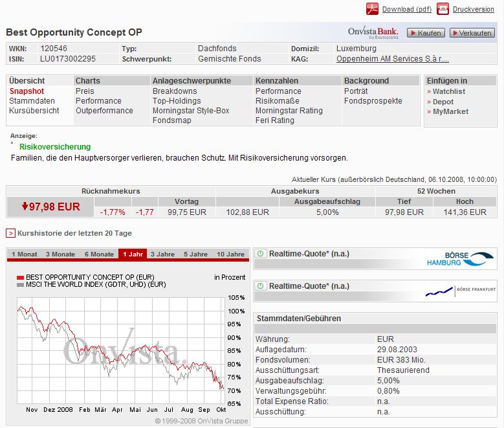Screen dimensions: 504x428
Task: Open the Druckversion link
Action: [473, 9]
